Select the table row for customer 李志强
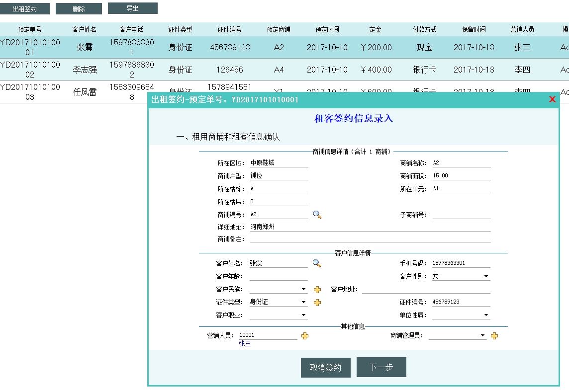Viewport: 569px width, 392px height. (x=85, y=70)
